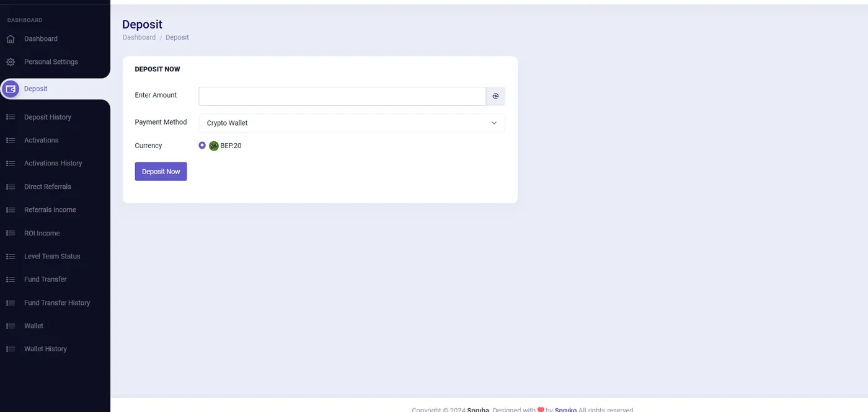The image size is (868, 412).
Task: Click the Deposit breadcrumb text
Action: click(177, 37)
